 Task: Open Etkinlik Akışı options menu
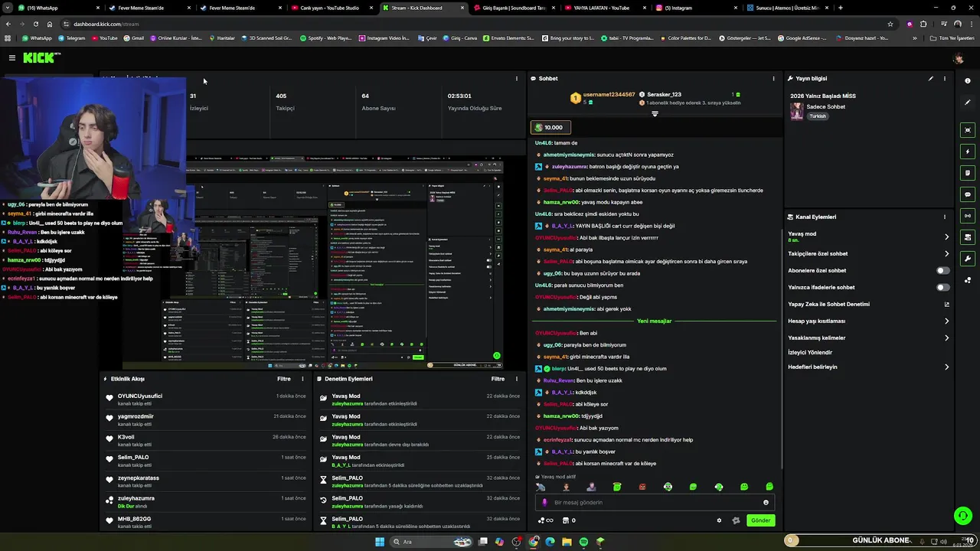point(302,379)
